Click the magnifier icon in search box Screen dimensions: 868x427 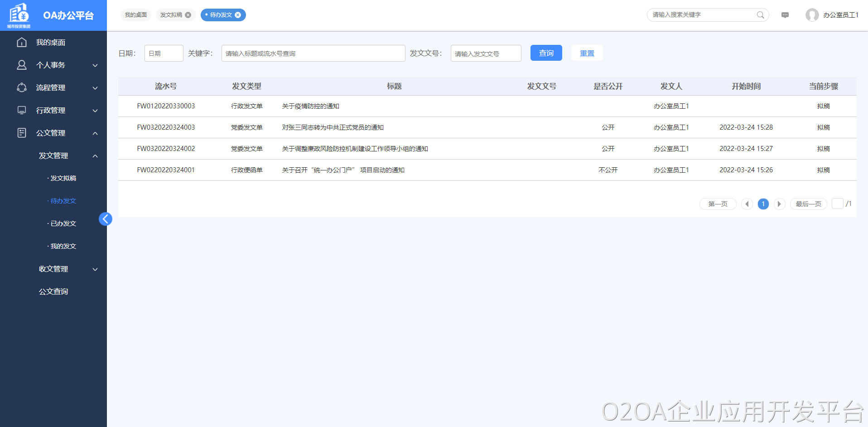coord(760,15)
